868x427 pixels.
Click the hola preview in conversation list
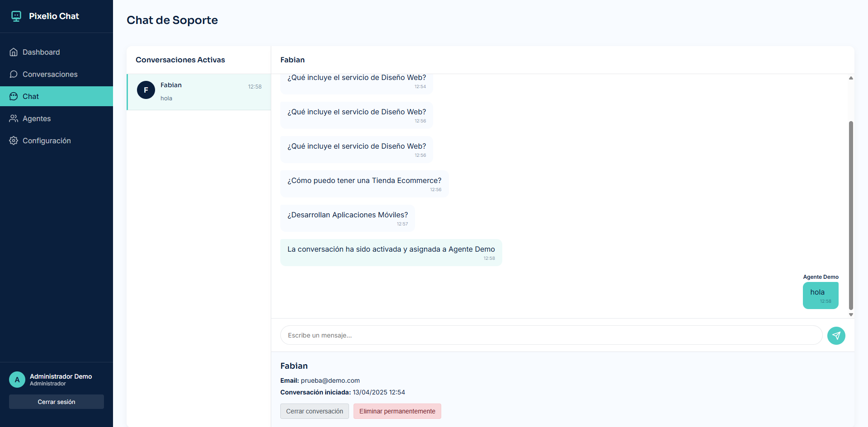[x=166, y=98]
